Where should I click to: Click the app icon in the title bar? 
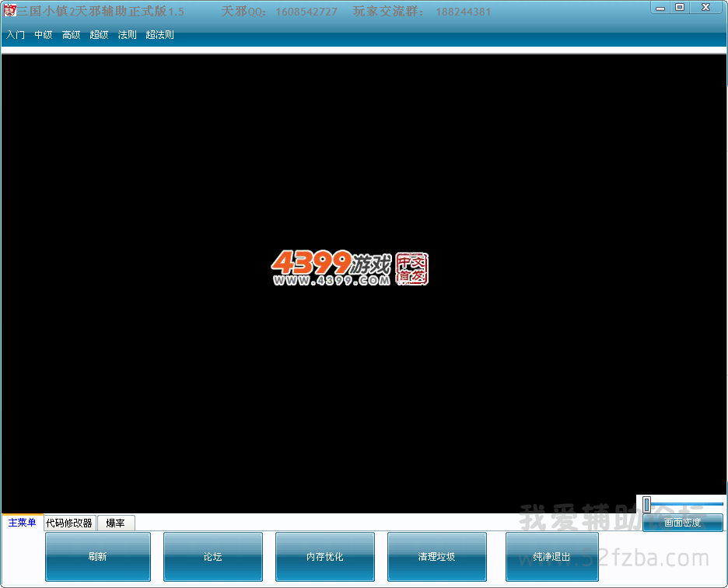pos(10,10)
